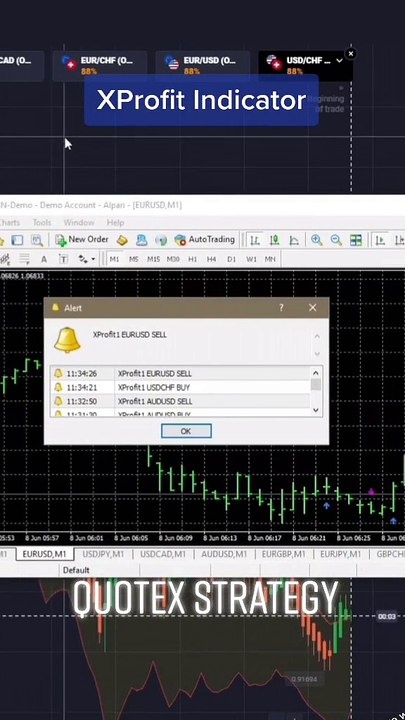The image size is (405, 720).
Task: Select the H4 timeframe
Action: tap(211, 259)
